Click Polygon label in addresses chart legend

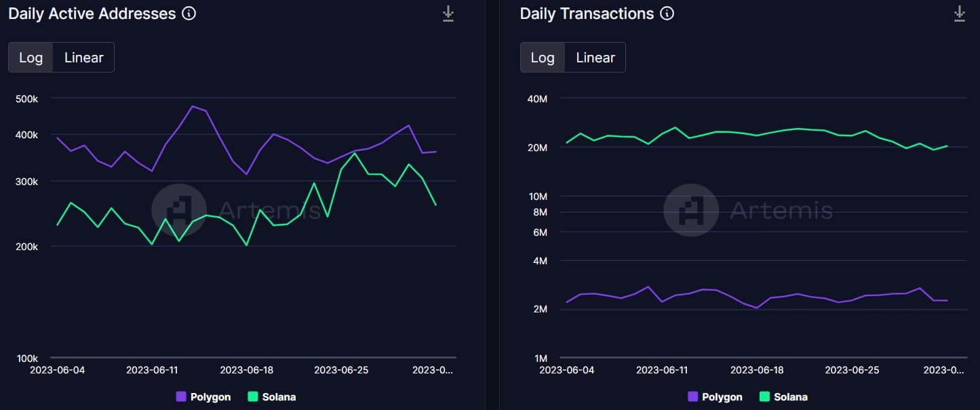click(211, 397)
